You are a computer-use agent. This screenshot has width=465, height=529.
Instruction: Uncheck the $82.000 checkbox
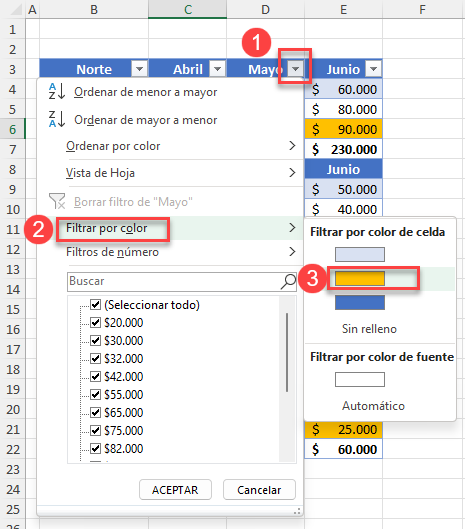point(95,448)
